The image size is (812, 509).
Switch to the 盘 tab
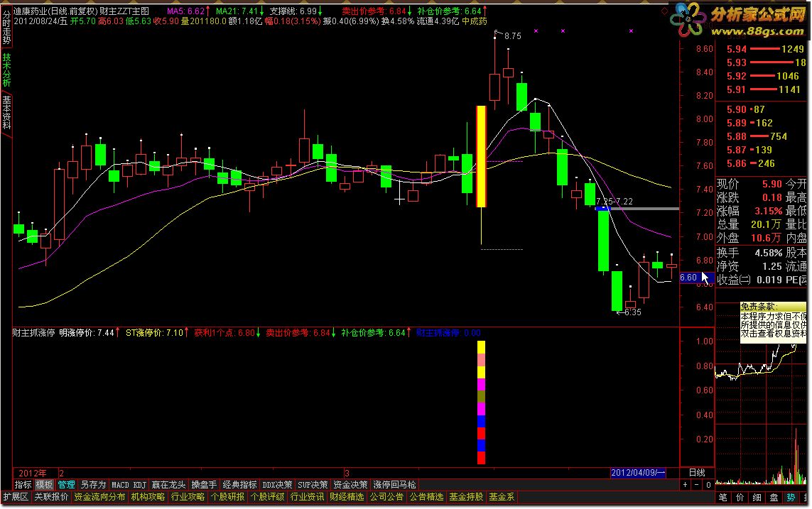[774, 497]
